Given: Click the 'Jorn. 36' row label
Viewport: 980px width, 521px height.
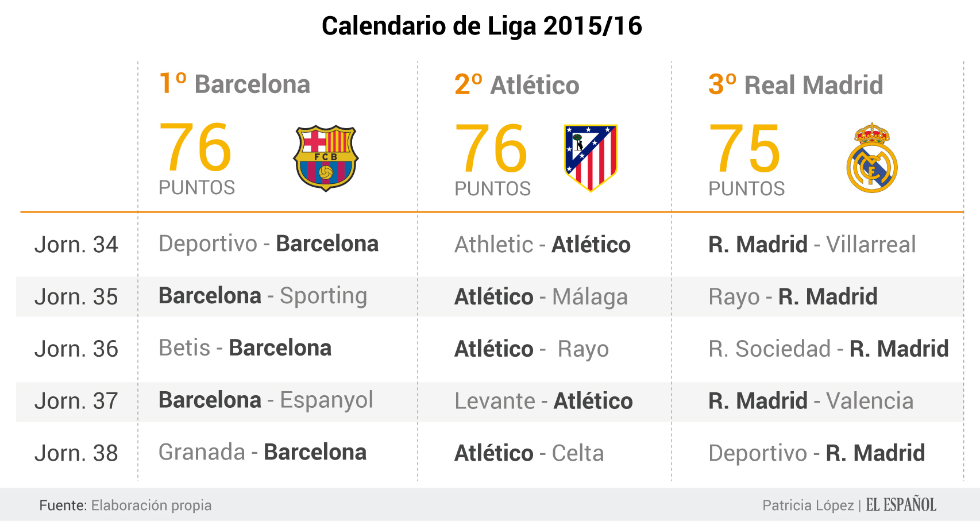Looking at the screenshot, I should pyautogui.click(x=76, y=349).
